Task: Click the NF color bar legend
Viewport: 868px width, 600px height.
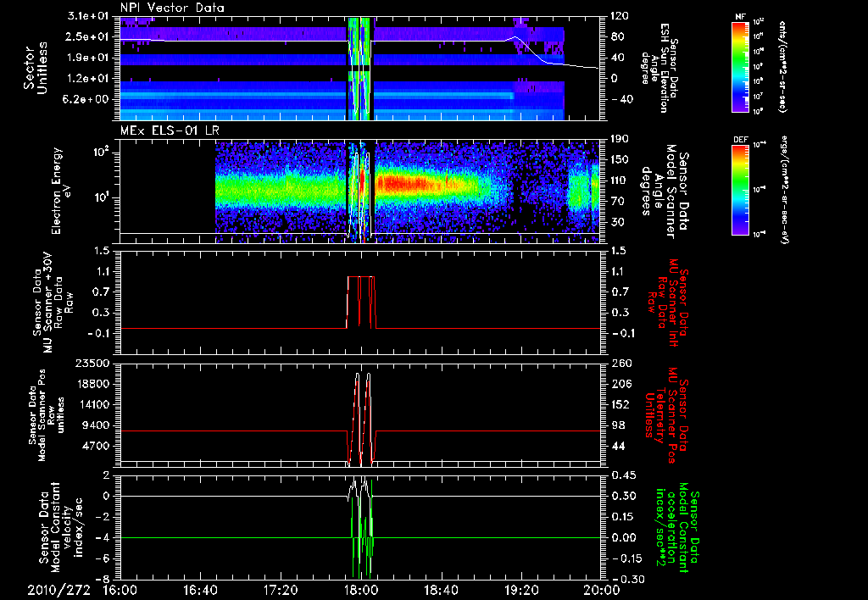Action: [741, 66]
